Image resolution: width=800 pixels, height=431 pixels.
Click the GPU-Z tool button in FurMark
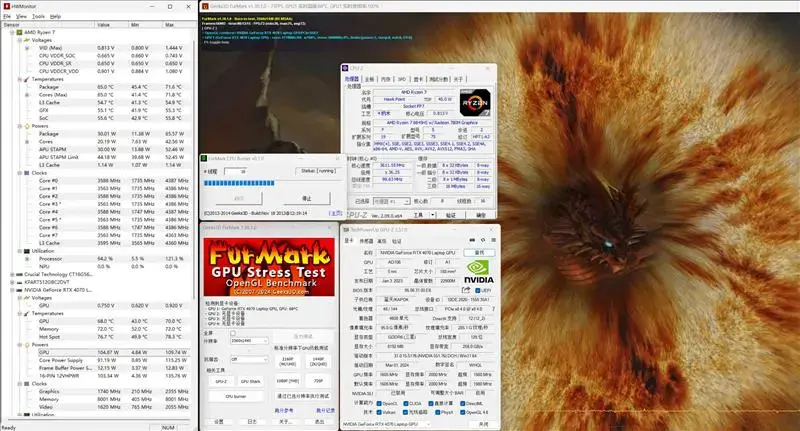coord(221,381)
